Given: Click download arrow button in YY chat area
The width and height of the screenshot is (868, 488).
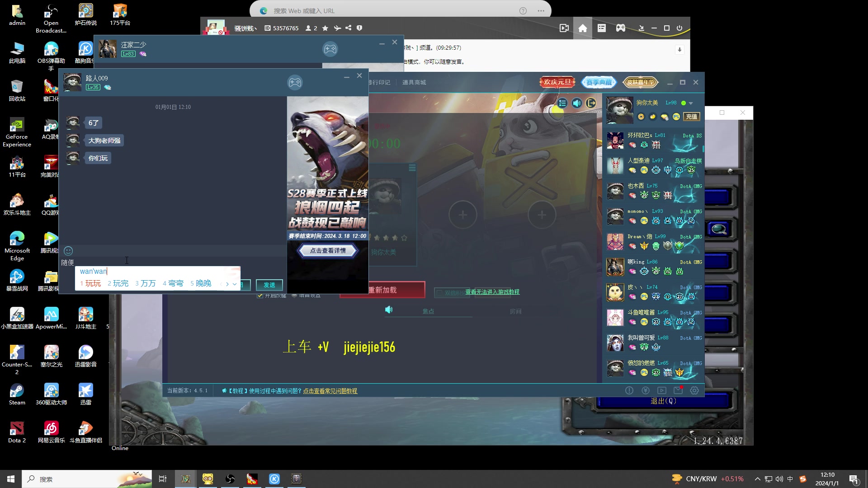Looking at the screenshot, I should click(x=679, y=50).
